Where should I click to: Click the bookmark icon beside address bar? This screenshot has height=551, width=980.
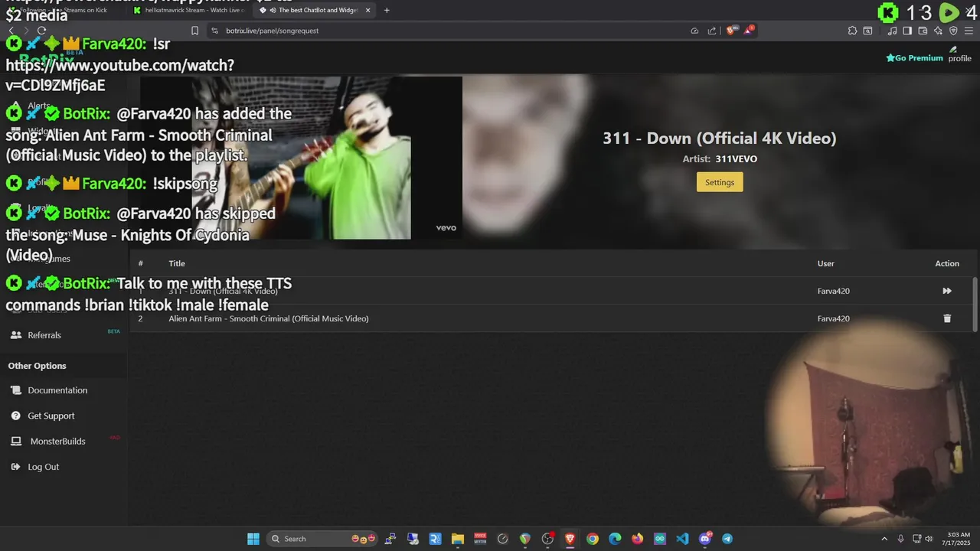[194, 31]
